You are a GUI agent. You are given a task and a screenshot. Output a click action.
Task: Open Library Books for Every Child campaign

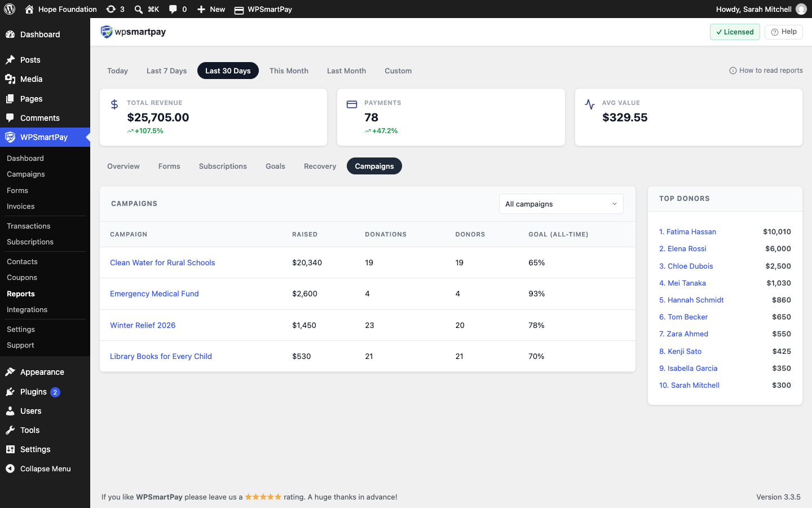(x=161, y=356)
